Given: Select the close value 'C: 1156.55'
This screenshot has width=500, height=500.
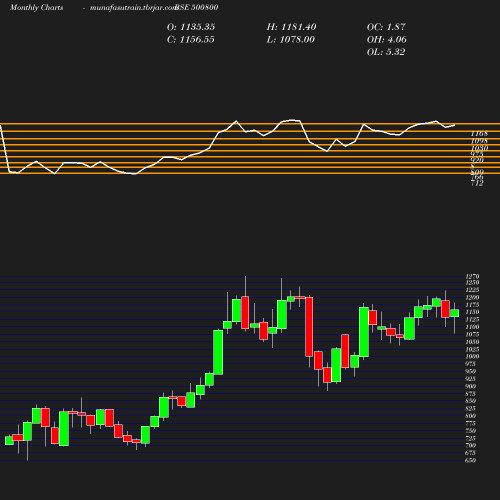Looking at the screenshot, I should (x=191, y=40).
